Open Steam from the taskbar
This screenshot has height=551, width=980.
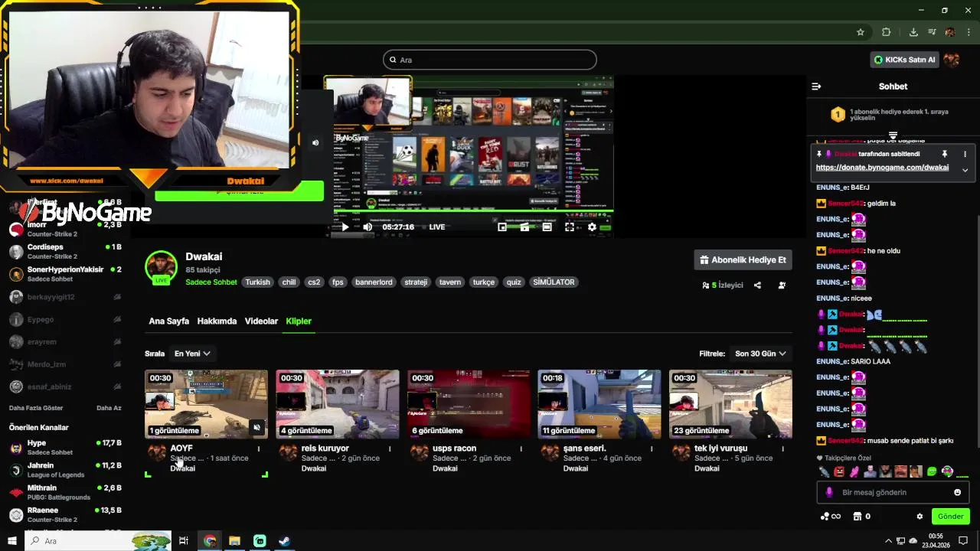coord(284,541)
